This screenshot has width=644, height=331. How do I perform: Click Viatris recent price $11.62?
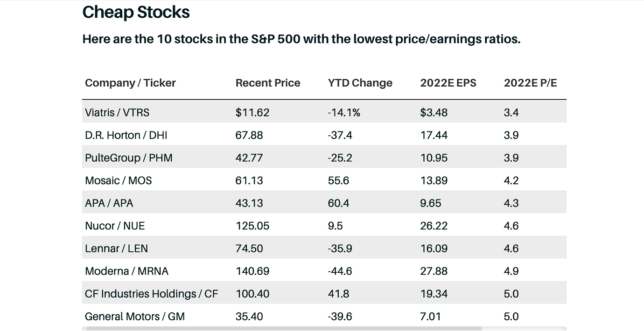252,112
